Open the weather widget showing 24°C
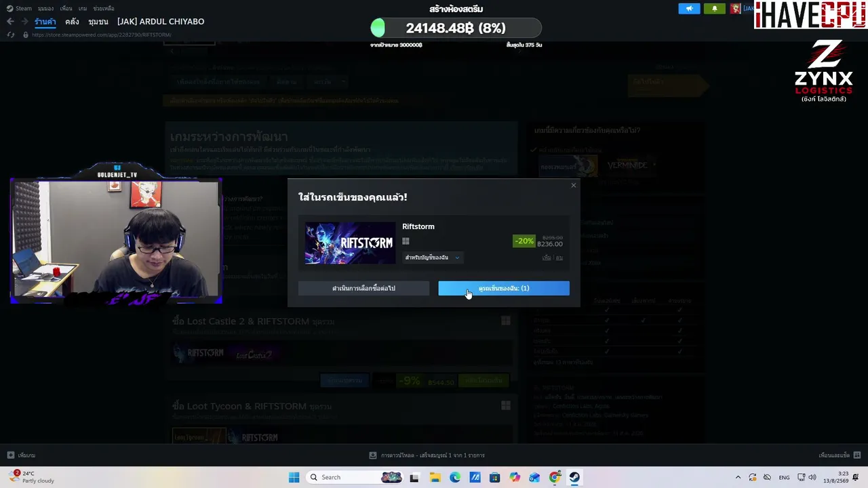Screen dimensions: 868x488 point(32,477)
